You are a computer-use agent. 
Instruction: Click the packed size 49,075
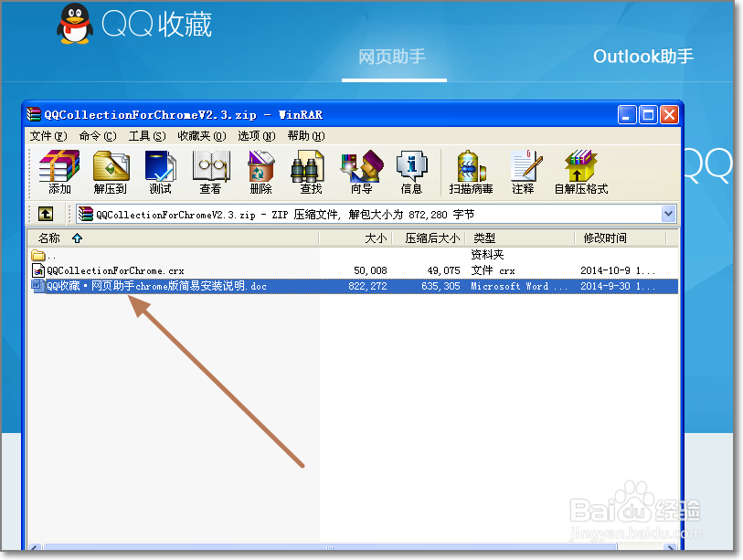tap(443, 270)
